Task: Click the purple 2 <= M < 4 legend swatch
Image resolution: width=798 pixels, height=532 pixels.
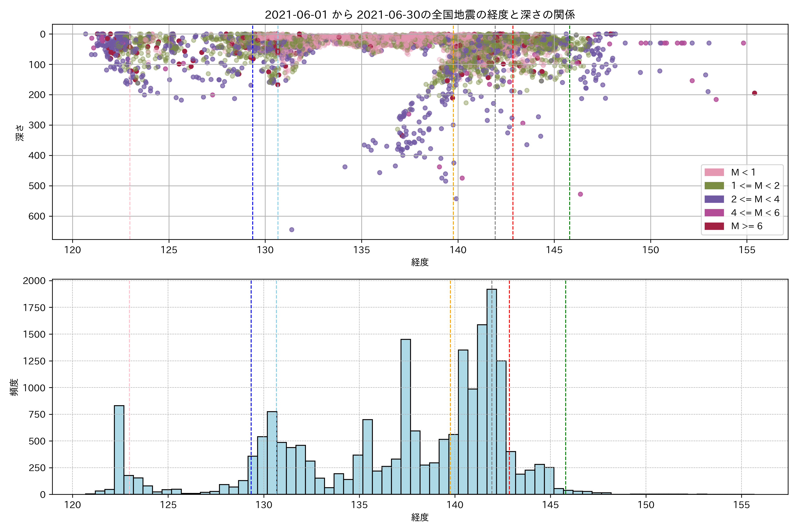Action: point(714,199)
